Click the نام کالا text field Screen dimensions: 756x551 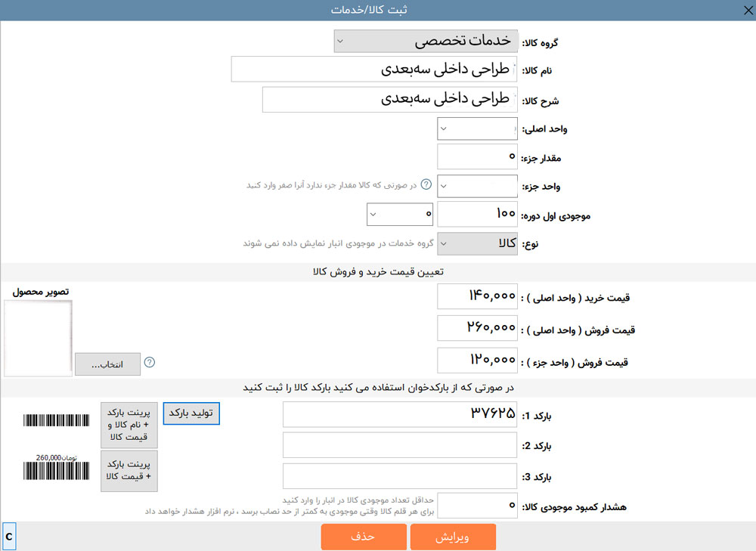374,70
